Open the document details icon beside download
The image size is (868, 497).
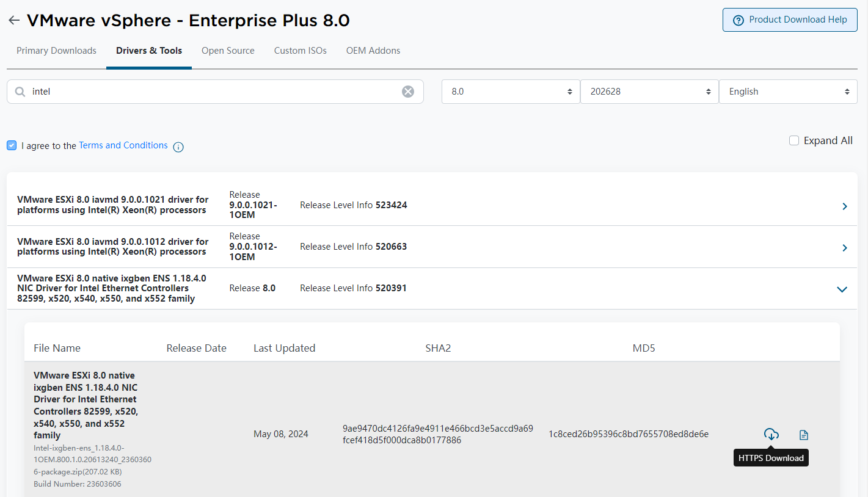(x=804, y=435)
